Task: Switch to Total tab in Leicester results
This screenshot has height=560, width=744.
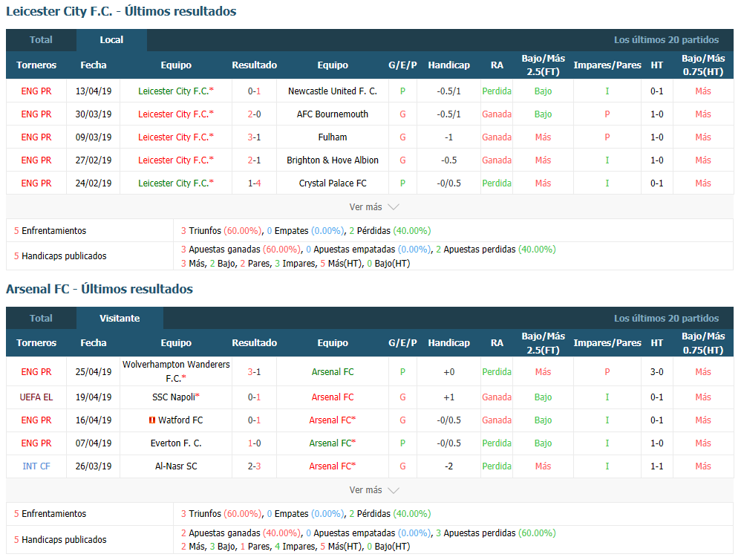Action: point(41,40)
